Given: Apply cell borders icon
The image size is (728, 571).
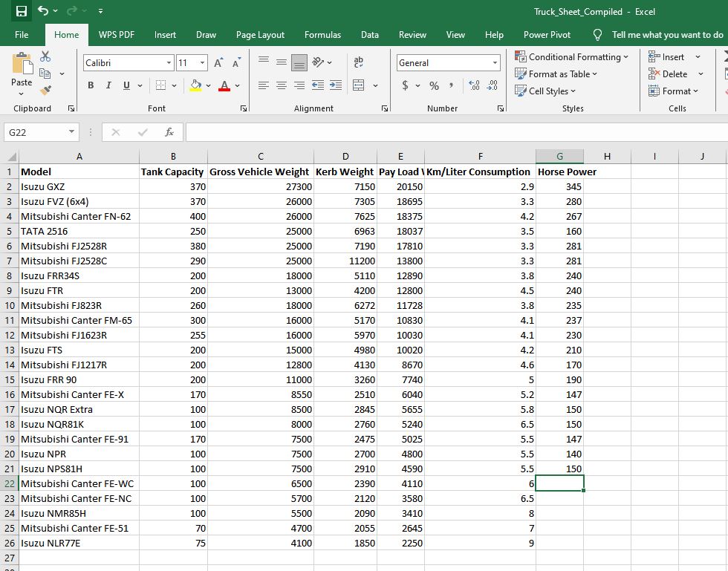Looking at the screenshot, I should pyautogui.click(x=160, y=85).
